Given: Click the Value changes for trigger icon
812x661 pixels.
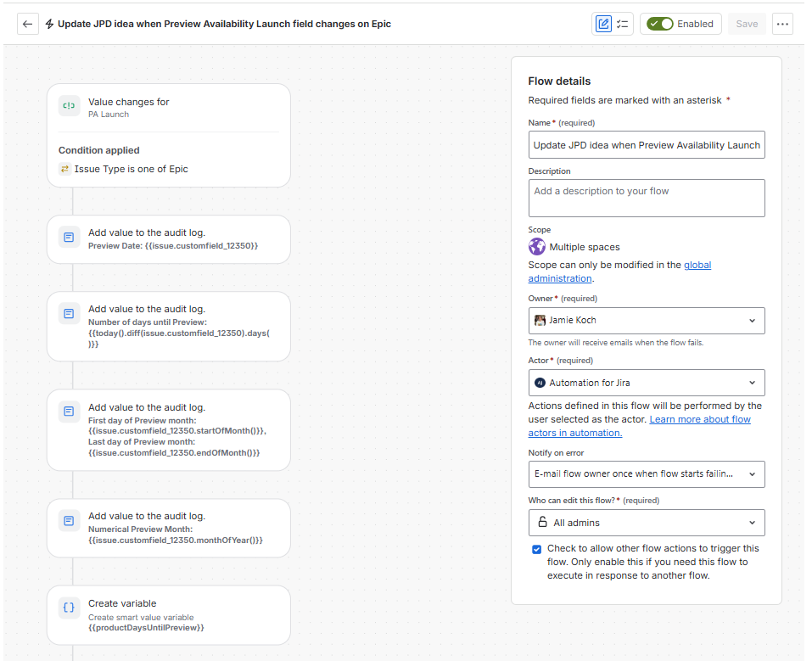Looking at the screenshot, I should click(69, 106).
